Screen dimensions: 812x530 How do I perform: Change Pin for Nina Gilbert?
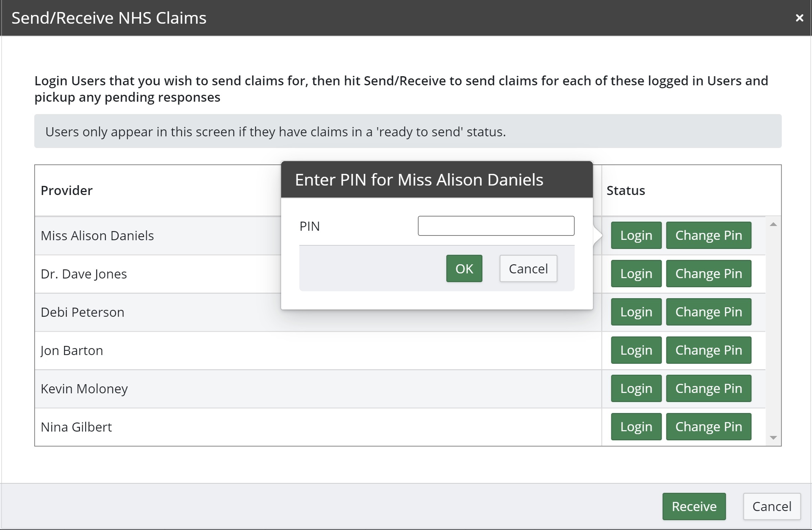[x=709, y=427]
